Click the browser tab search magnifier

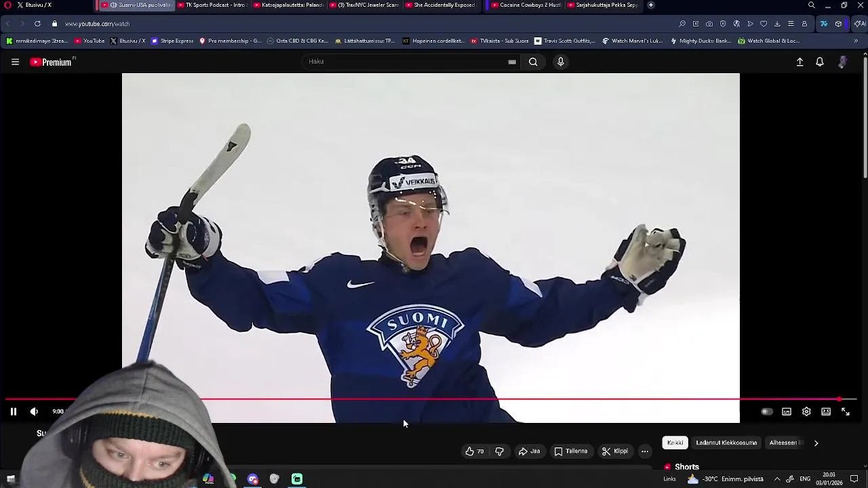point(812,5)
